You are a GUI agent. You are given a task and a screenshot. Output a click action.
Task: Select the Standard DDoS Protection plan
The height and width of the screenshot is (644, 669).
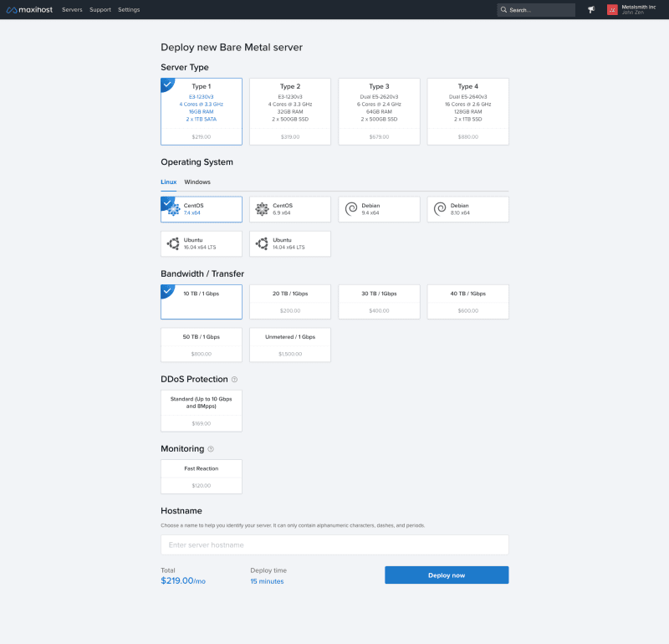click(x=201, y=410)
